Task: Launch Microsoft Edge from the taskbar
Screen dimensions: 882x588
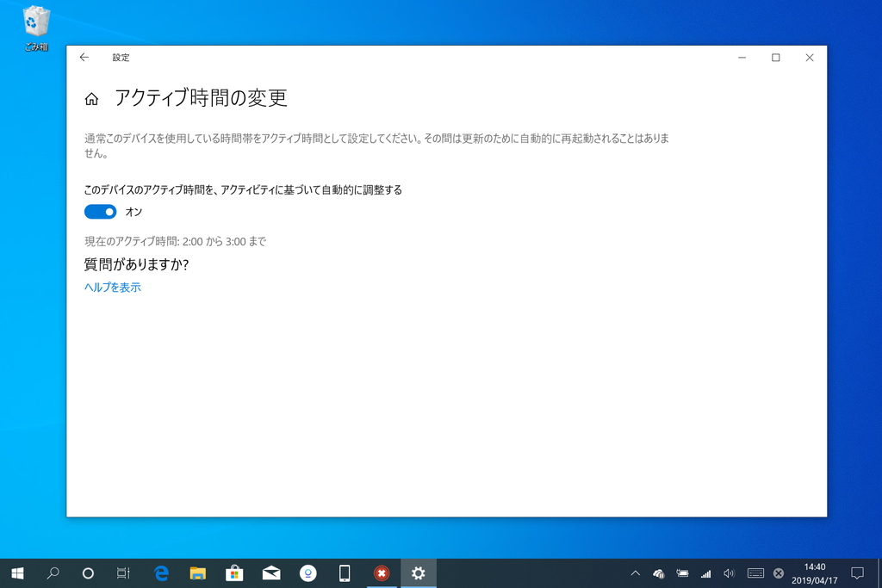Action: [159, 573]
